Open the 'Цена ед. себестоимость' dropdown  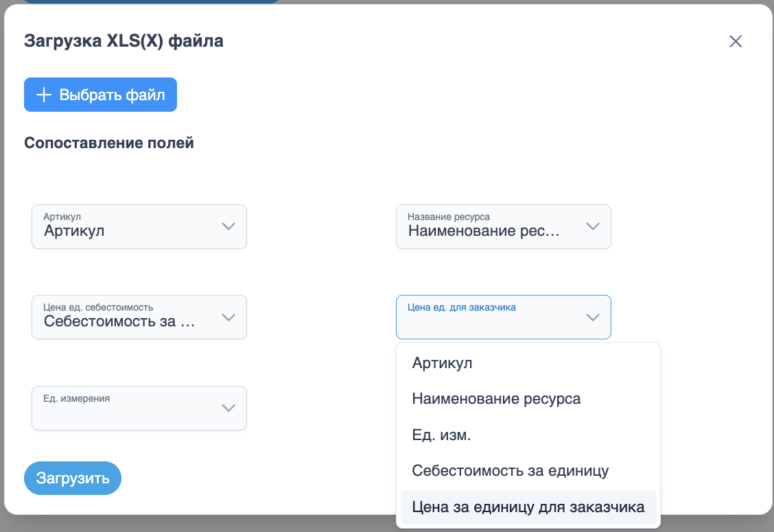[x=139, y=317]
